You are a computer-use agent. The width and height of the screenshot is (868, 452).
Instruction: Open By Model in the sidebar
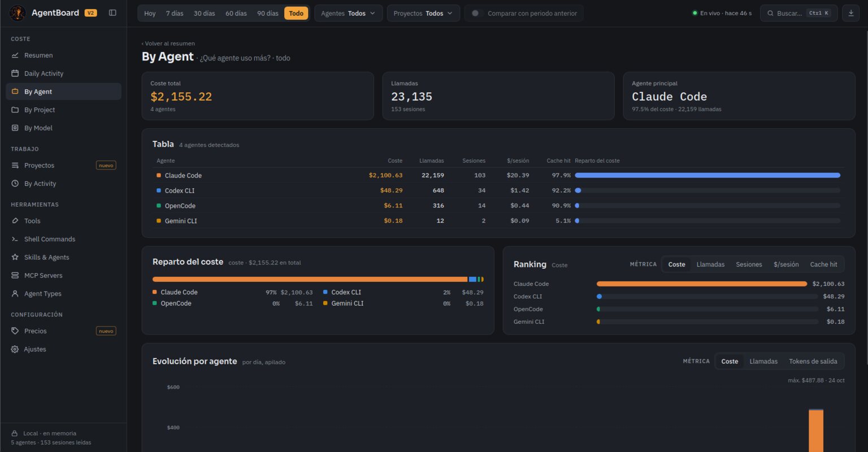(63, 128)
